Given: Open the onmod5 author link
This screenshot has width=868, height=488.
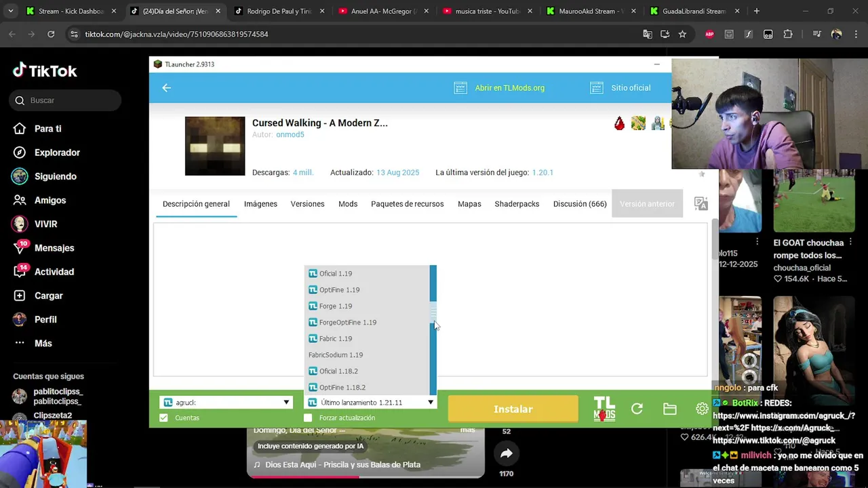Looking at the screenshot, I should tap(290, 135).
